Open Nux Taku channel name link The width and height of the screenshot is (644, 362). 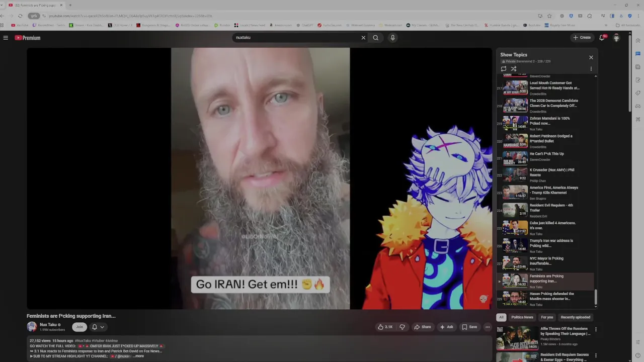(48, 325)
